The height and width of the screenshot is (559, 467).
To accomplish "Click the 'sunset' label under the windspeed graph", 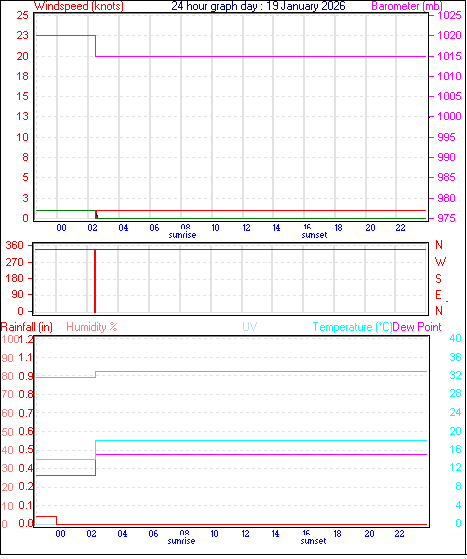I will coord(314,235).
